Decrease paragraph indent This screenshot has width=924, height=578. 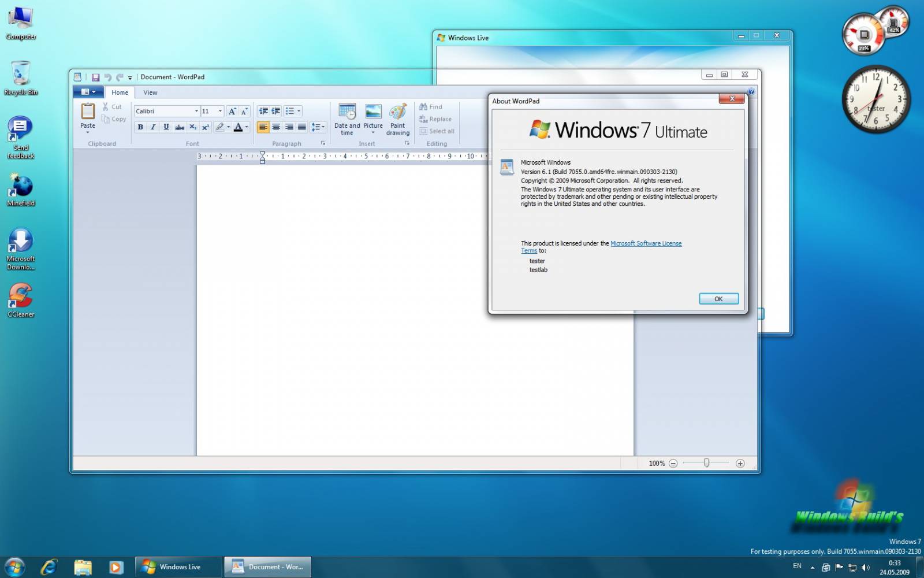tap(263, 111)
